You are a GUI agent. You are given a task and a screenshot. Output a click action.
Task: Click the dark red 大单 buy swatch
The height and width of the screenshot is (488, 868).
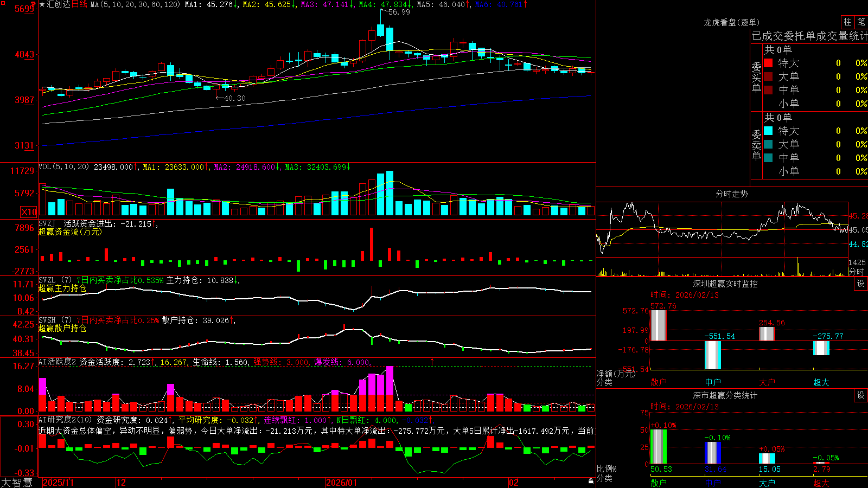pos(768,76)
